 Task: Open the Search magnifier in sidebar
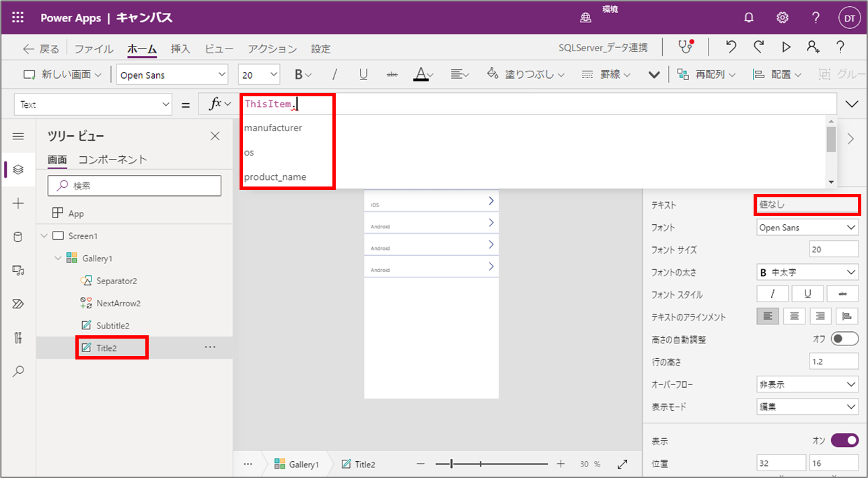click(18, 371)
